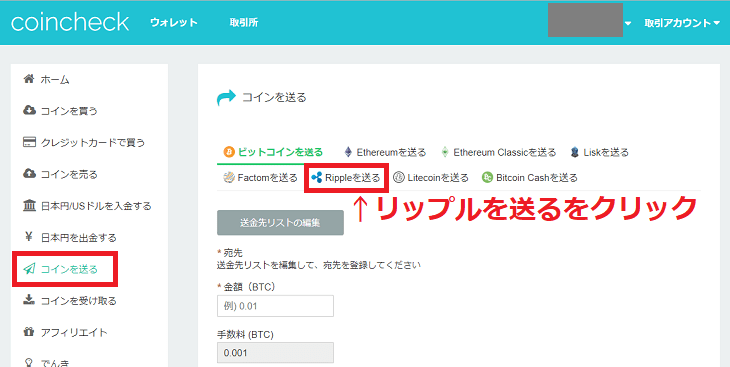Open コインを買う in the sidebar
This screenshot has width=730, height=367.
[x=69, y=111]
